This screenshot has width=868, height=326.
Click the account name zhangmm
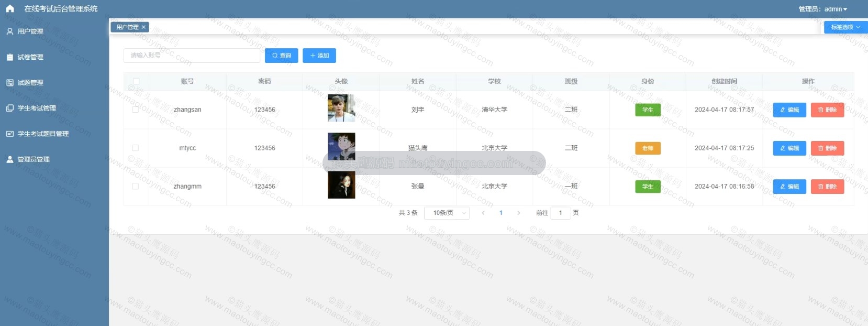(187, 186)
